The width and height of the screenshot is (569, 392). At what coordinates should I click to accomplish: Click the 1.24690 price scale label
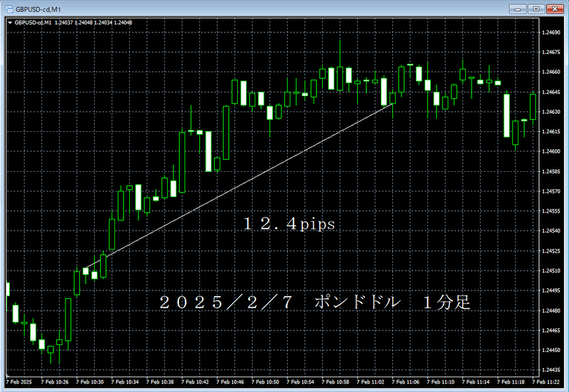[x=551, y=33]
